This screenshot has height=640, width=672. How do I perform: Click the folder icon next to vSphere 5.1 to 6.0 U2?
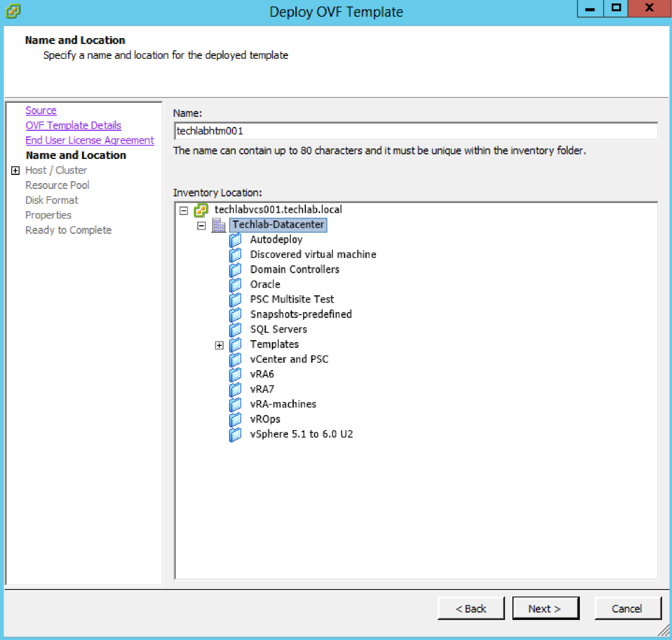[x=235, y=435]
